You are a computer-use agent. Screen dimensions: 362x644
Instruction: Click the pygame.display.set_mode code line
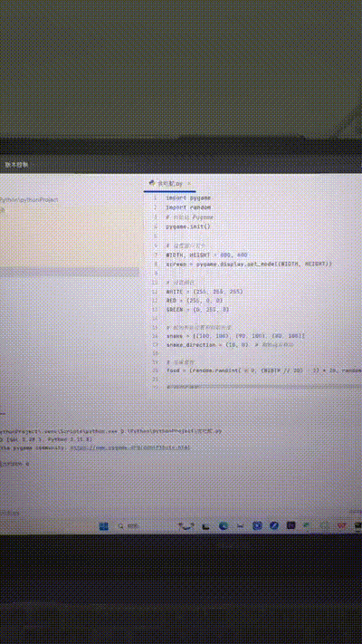[x=248, y=264]
